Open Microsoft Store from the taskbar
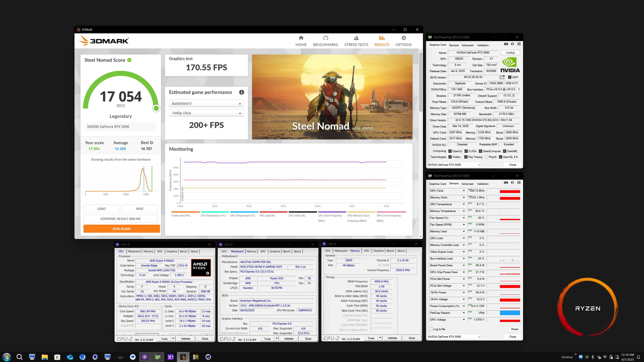This screenshot has height=362, width=644. pos(57,357)
